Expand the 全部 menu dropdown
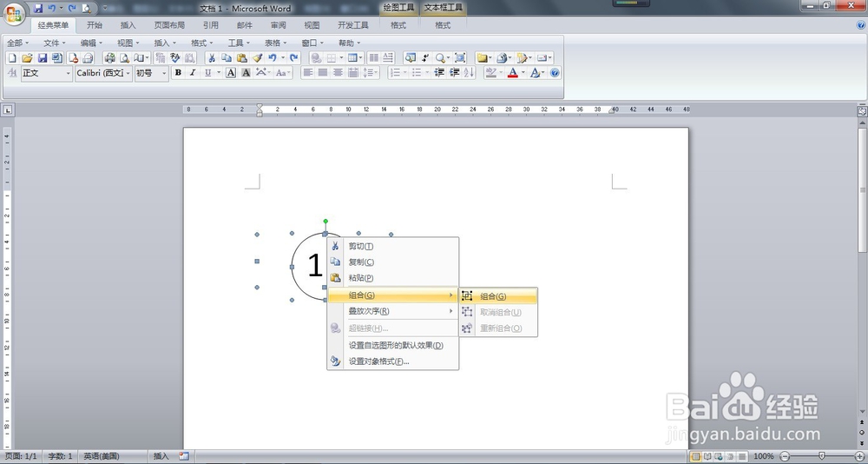 (17, 43)
